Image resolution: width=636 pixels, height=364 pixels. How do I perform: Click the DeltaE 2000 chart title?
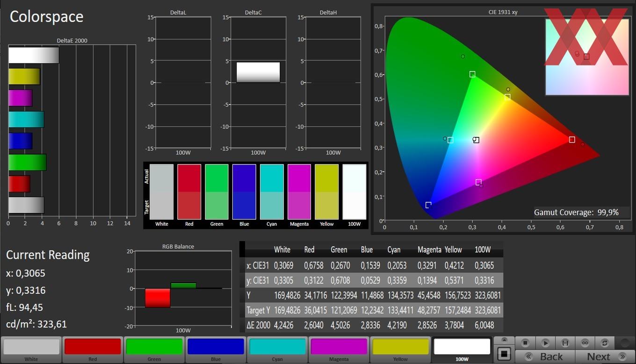72,41
